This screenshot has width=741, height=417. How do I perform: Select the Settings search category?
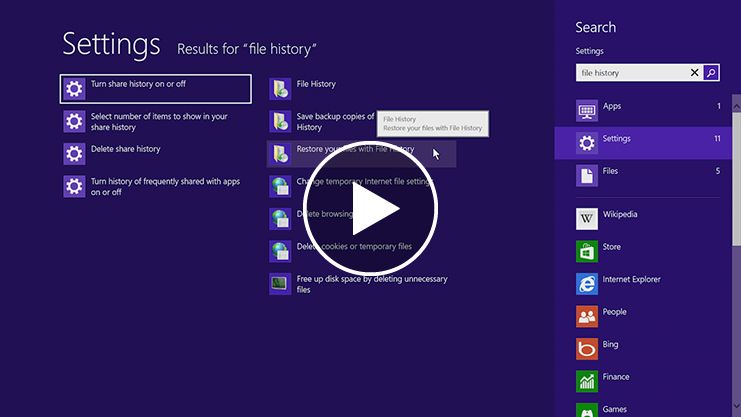[x=647, y=140]
